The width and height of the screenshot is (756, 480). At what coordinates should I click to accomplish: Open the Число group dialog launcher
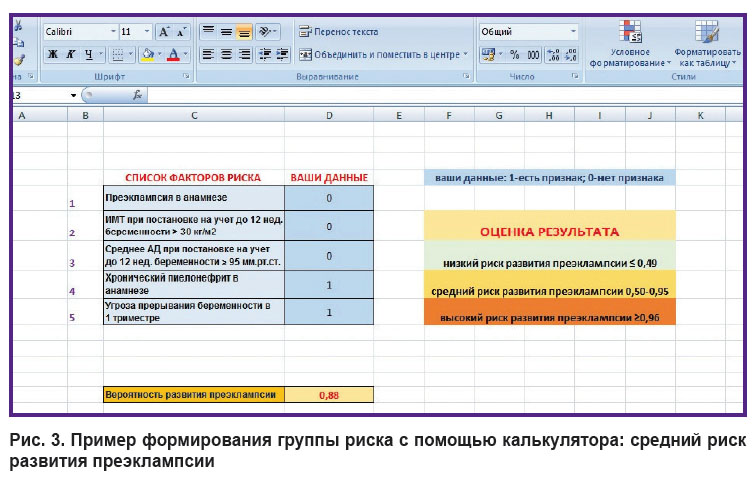pyautogui.click(x=575, y=76)
